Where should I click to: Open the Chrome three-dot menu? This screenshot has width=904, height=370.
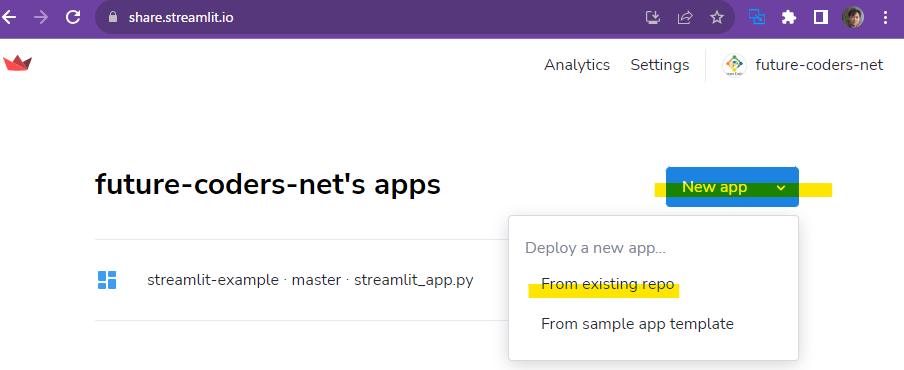click(x=886, y=18)
